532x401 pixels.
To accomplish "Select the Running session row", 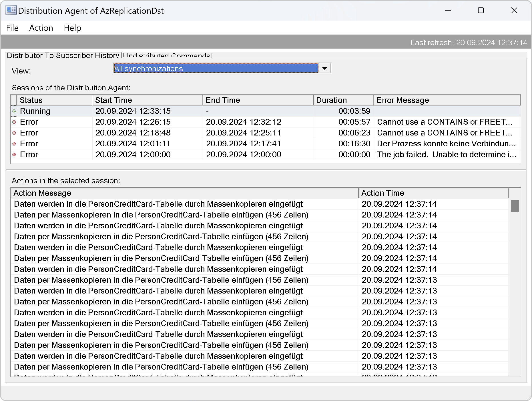I will point(266,111).
